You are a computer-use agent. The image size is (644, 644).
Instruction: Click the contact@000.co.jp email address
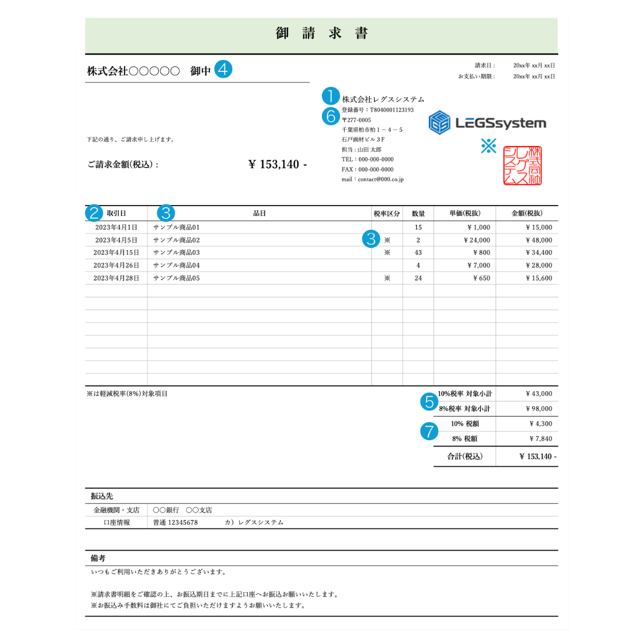point(380,180)
